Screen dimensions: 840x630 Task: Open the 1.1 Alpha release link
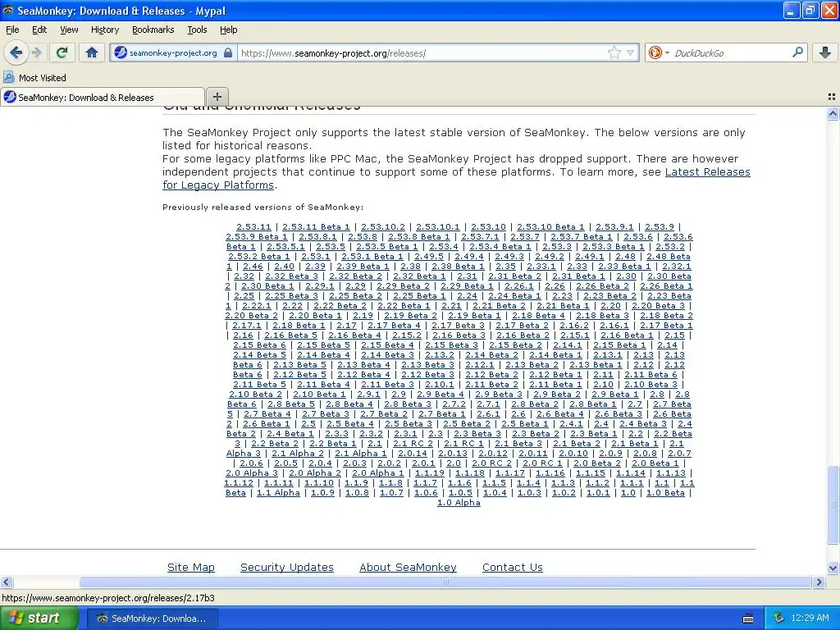coord(278,492)
